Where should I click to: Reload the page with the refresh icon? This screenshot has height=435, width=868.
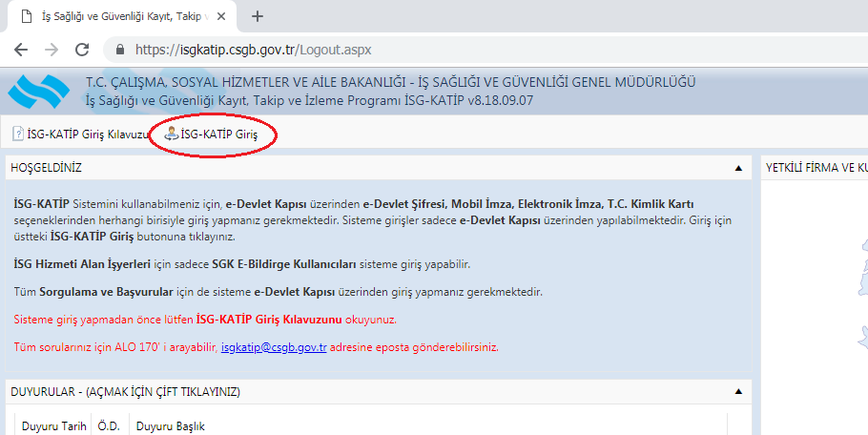click(x=82, y=50)
